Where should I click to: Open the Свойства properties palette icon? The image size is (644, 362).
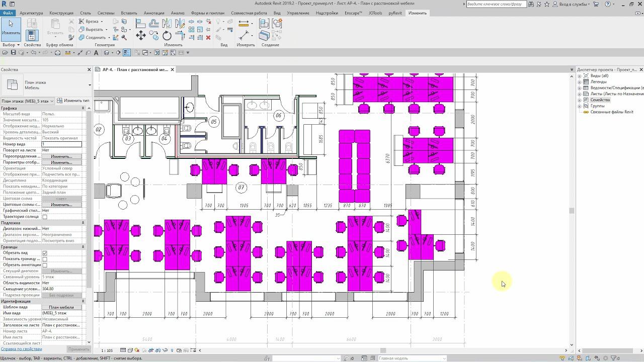point(32,35)
